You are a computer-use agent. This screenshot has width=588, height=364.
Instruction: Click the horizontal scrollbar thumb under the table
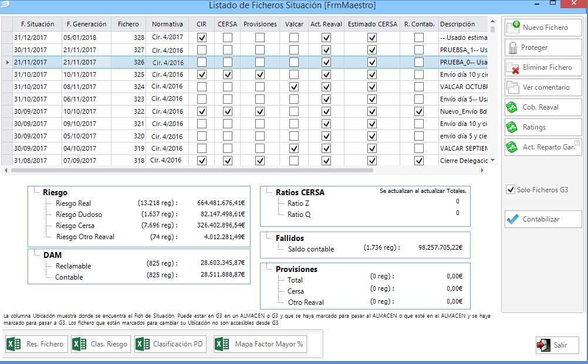192,171
